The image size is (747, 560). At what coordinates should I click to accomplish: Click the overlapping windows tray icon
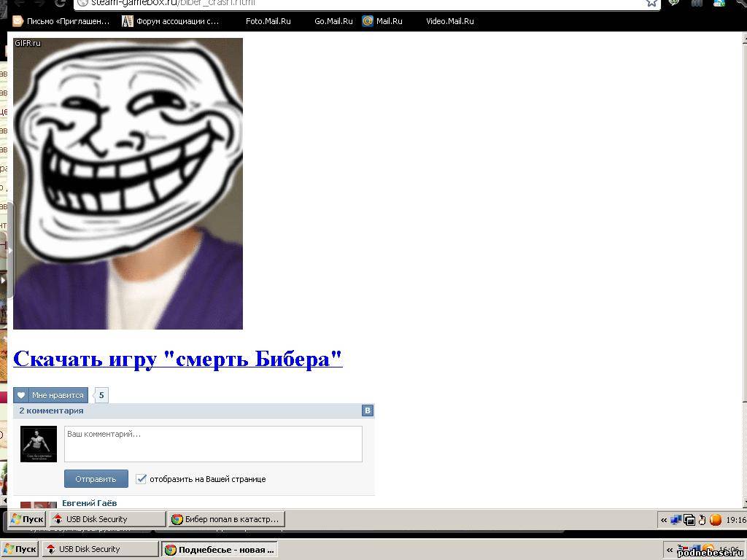click(x=689, y=520)
